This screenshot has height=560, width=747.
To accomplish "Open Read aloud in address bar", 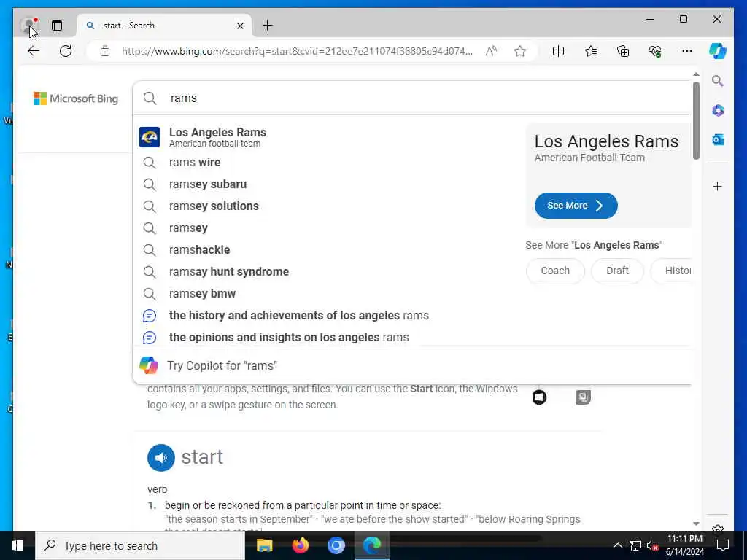I will coord(491,51).
